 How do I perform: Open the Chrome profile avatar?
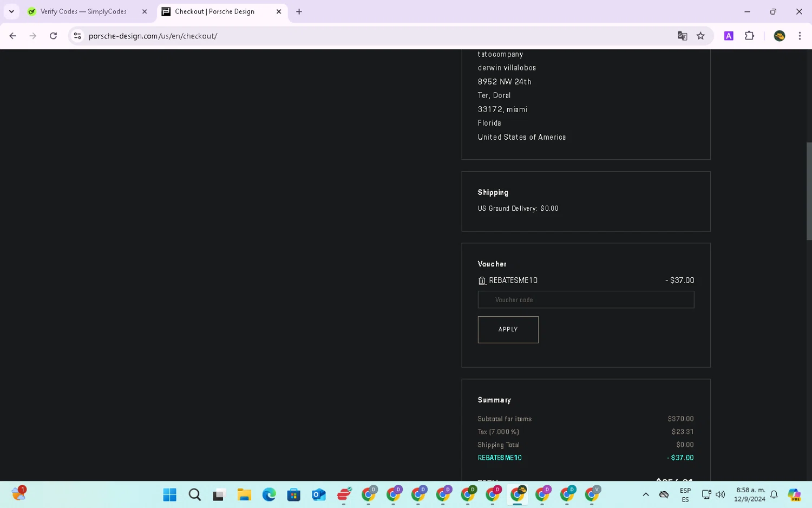point(780,36)
